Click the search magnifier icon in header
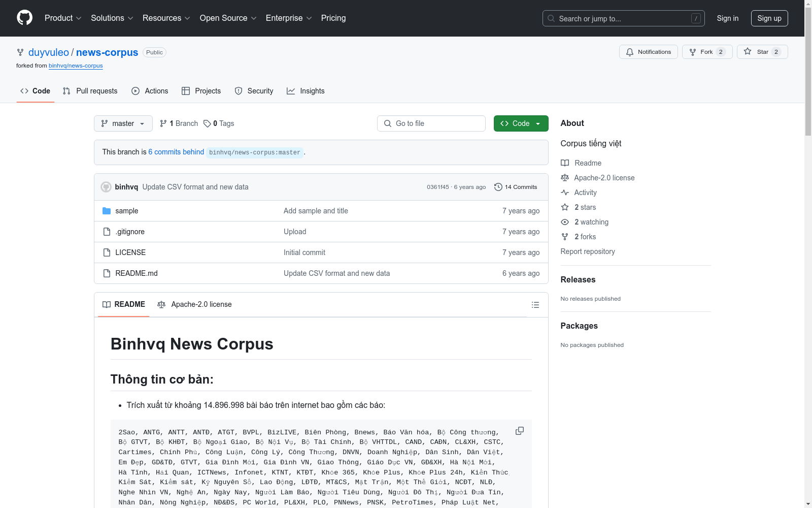The width and height of the screenshot is (812, 508). (x=551, y=18)
